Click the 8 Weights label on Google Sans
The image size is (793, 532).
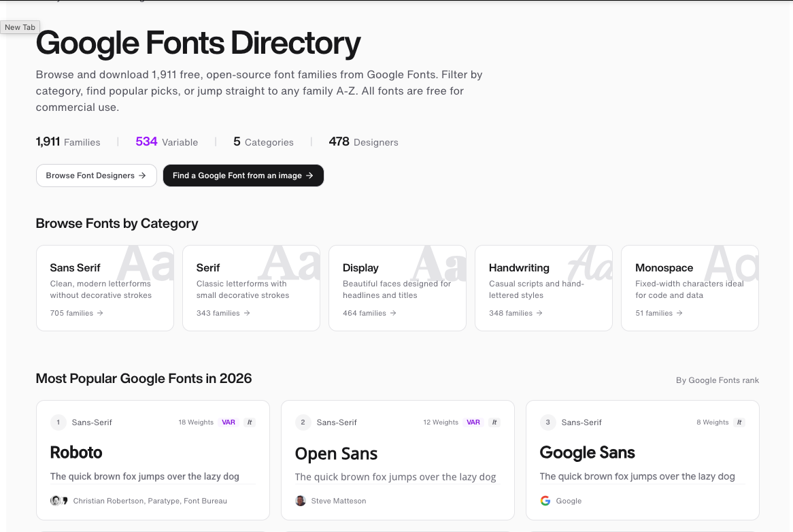(x=712, y=422)
